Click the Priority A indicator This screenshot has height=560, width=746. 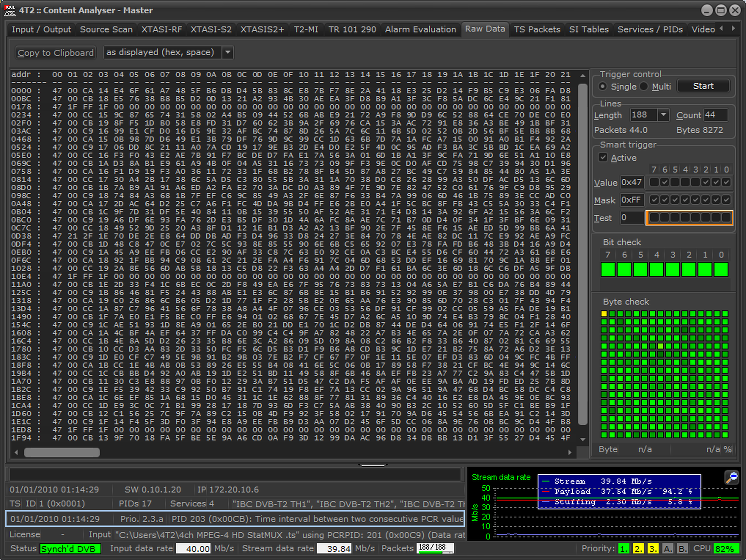click(x=667, y=549)
